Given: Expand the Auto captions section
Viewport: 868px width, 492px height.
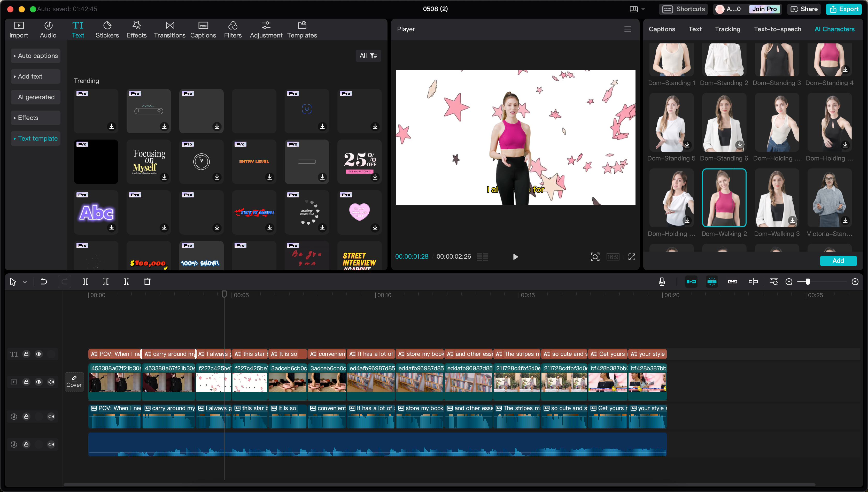Looking at the screenshot, I should pos(35,56).
